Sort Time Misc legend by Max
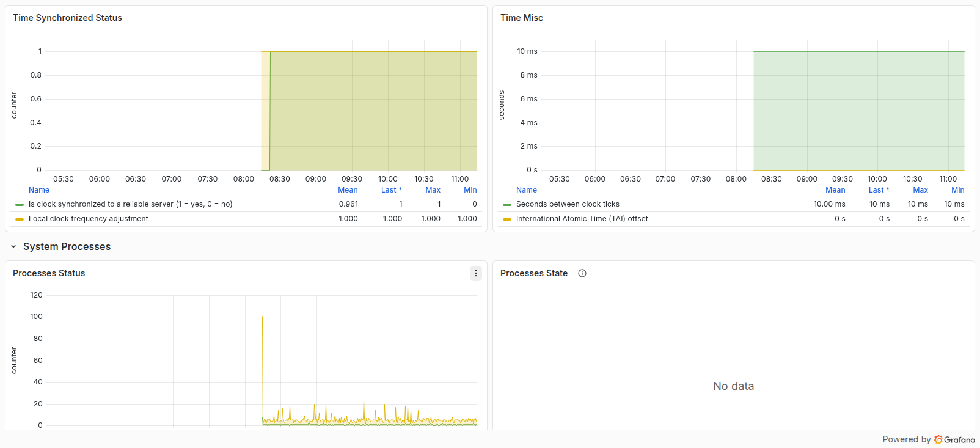This screenshot has width=980, height=448. click(x=920, y=190)
